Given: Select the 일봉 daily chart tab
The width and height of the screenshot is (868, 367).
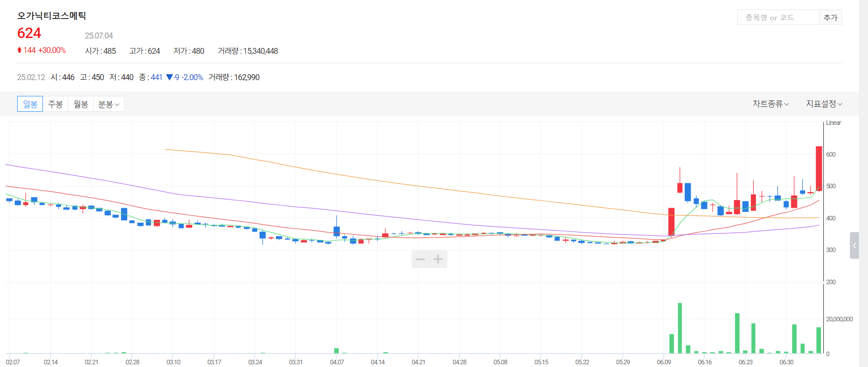Looking at the screenshot, I should (x=30, y=104).
